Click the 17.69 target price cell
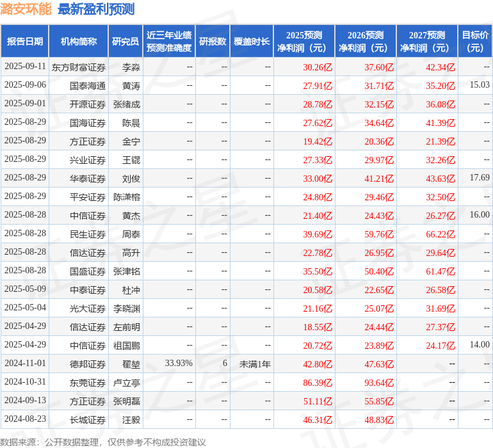The image size is (493, 448). pyautogui.click(x=479, y=178)
